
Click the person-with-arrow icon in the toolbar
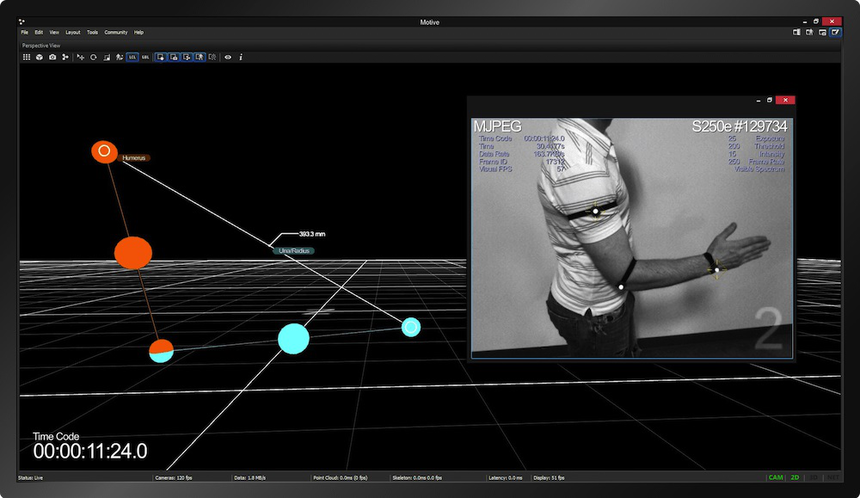[119, 57]
